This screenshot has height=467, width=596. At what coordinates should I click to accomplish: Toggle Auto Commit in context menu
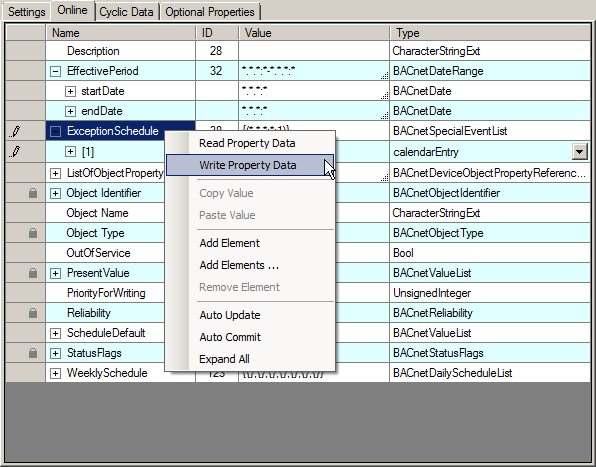250,337
